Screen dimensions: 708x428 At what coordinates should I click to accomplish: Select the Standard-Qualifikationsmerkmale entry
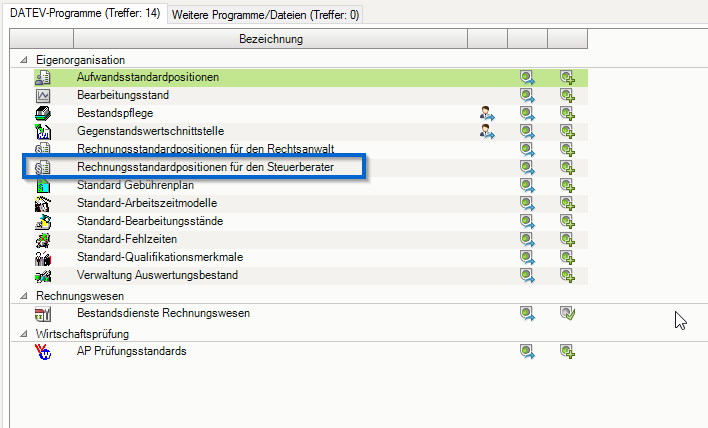[x=160, y=257]
